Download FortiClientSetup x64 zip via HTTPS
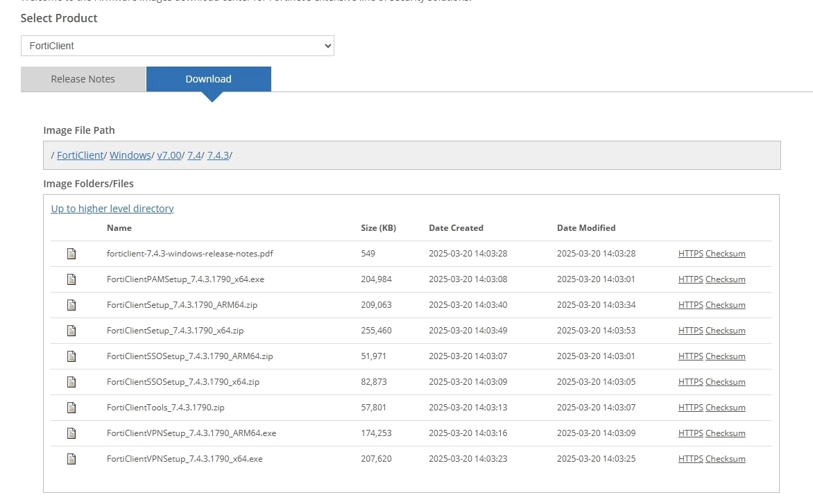The width and height of the screenshot is (813, 504). pyautogui.click(x=691, y=331)
